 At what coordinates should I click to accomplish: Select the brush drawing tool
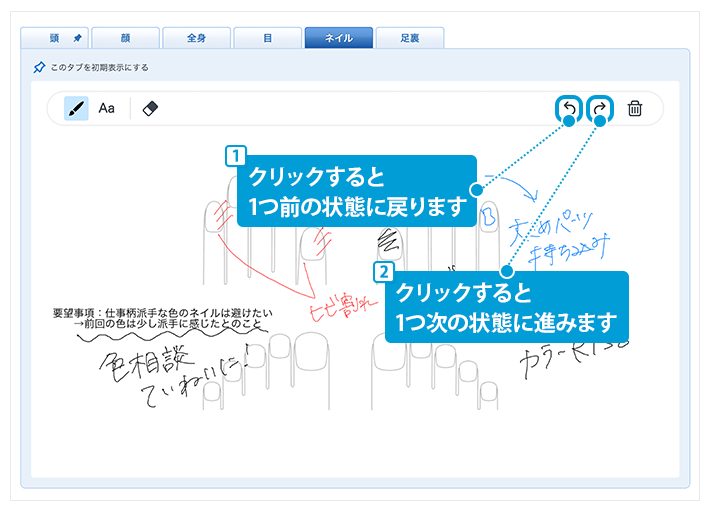click(76, 108)
